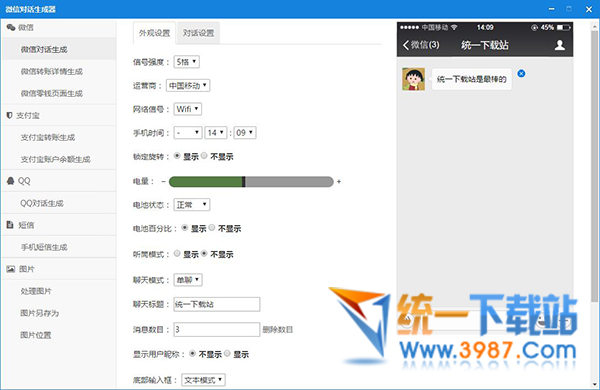The height and width of the screenshot is (390, 600).
Task: Click the back arrow in phone preview header
Action: 406,45
